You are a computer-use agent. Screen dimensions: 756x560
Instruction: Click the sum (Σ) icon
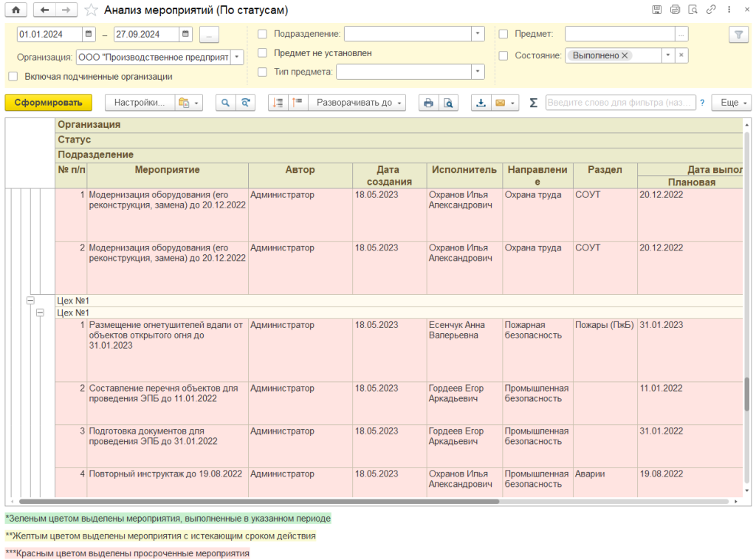point(533,103)
